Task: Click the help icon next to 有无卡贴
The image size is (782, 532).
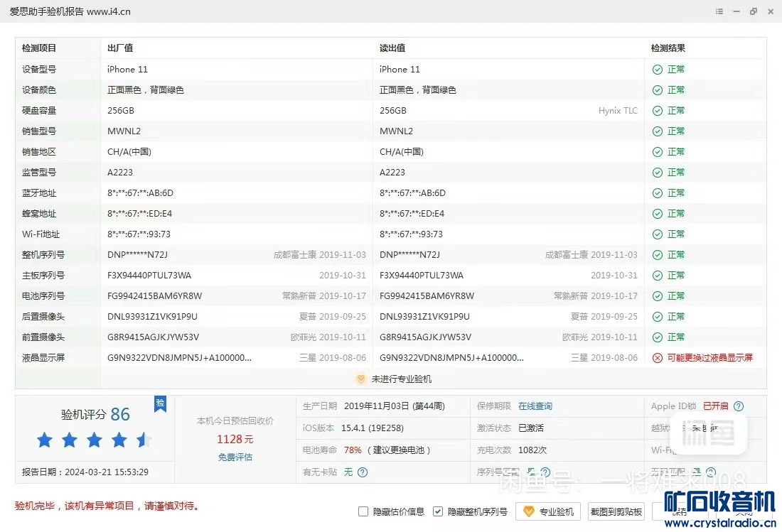Action: [x=363, y=472]
